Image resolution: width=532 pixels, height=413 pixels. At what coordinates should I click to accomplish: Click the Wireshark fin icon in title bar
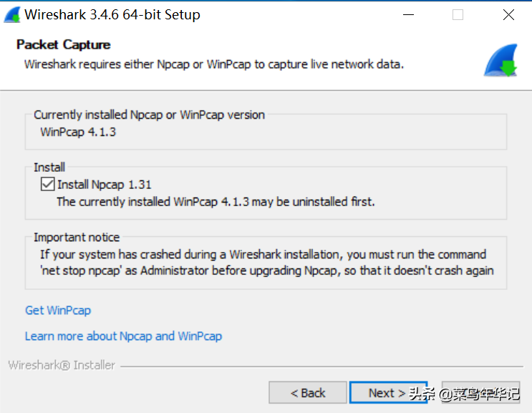(x=12, y=15)
